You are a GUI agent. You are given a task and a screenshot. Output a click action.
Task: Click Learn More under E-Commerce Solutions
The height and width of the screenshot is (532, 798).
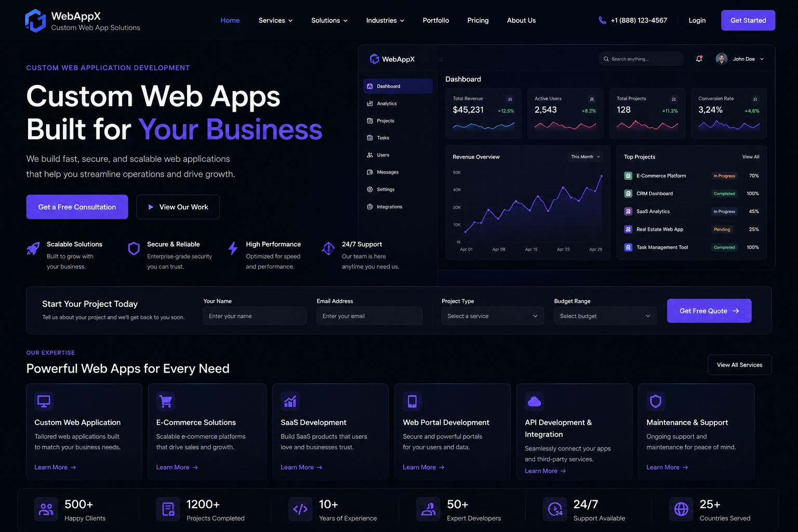tap(177, 468)
